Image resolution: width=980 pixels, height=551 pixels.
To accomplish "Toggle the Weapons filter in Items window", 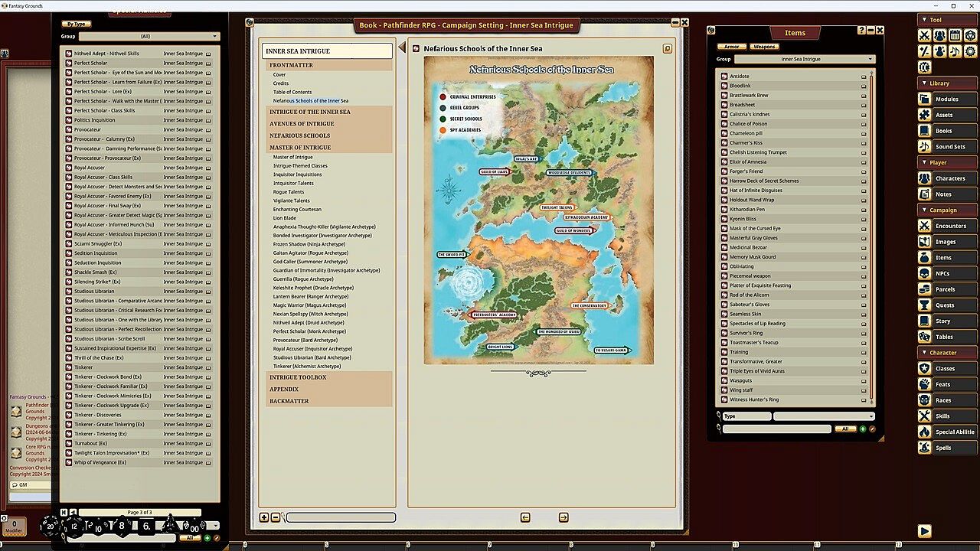I will tap(764, 47).
